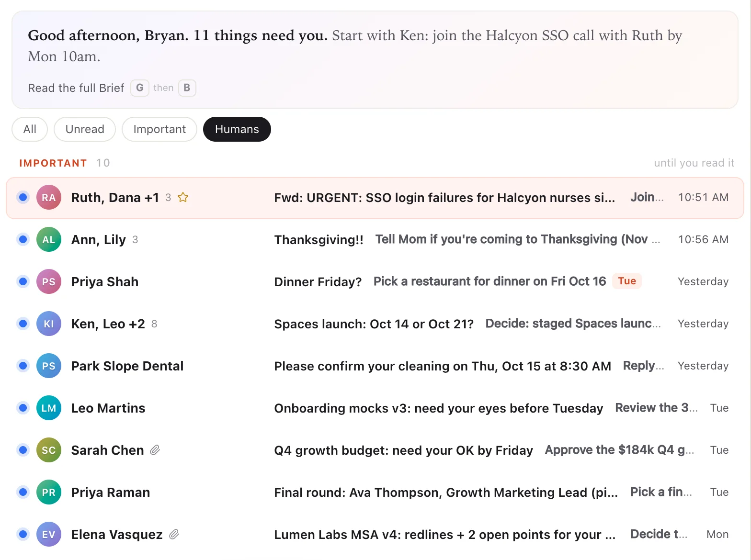Click the KI avatar for Ken, Leo
751x560 pixels.
click(49, 324)
